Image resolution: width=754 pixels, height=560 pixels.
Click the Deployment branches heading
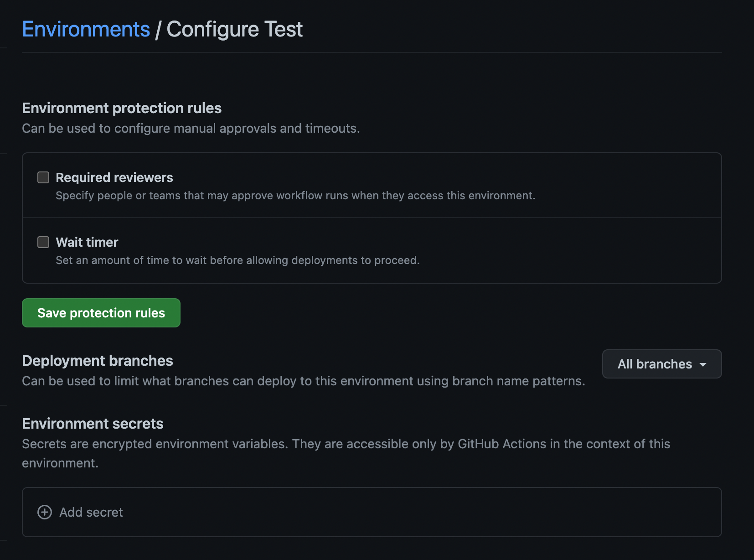[98, 361]
